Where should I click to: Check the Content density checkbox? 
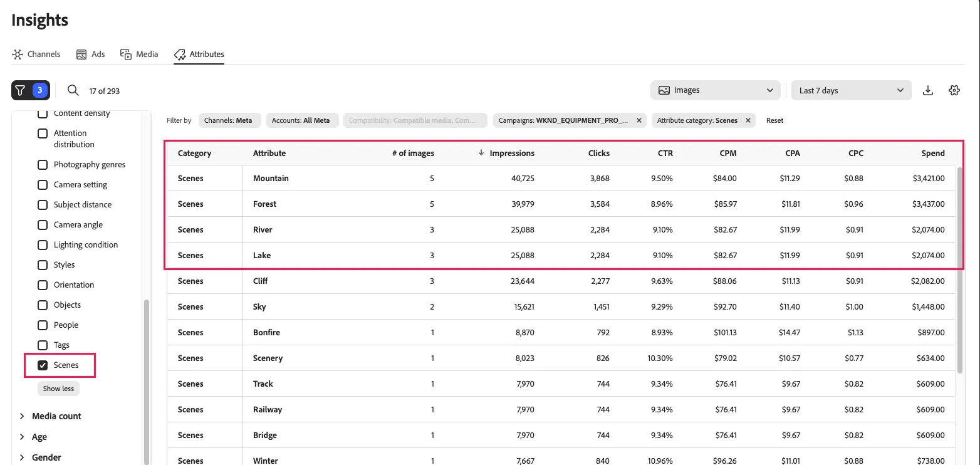tap(43, 113)
